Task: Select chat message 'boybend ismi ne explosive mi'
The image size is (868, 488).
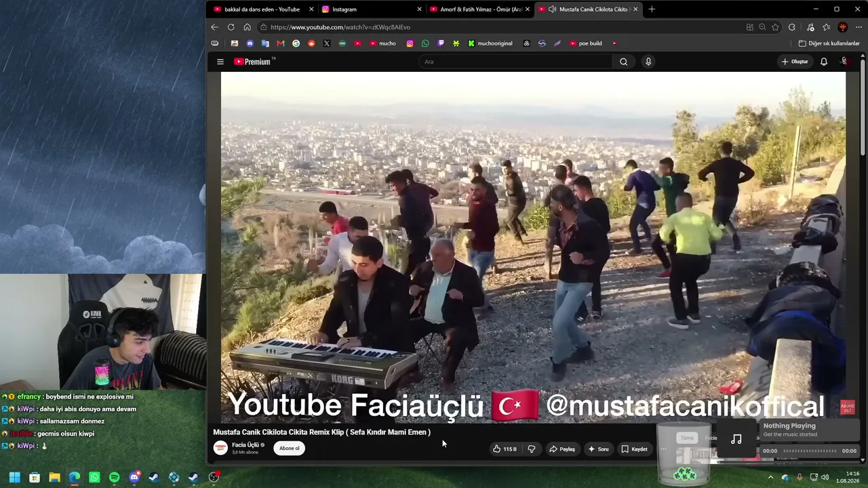Action: point(90,396)
